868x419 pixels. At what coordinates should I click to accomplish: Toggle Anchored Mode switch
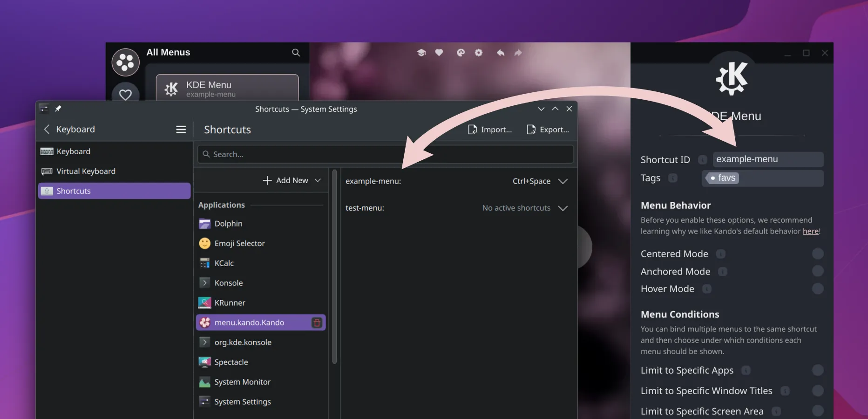coord(818,271)
